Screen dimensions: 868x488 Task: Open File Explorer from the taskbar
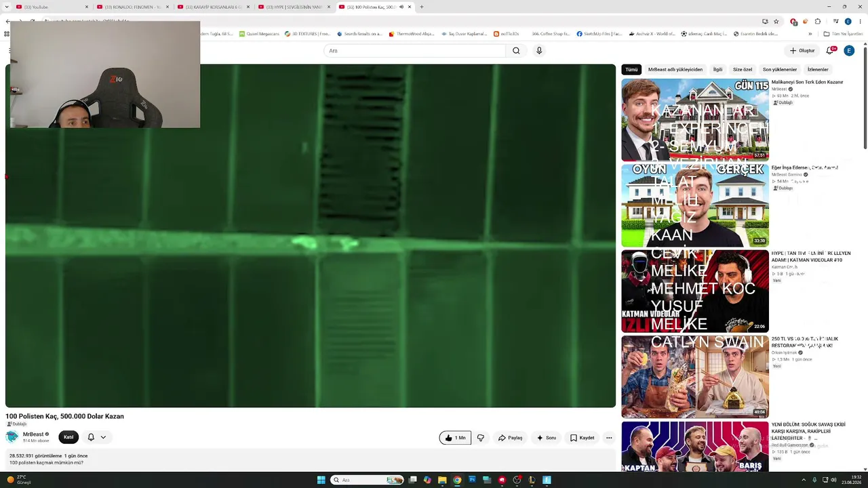[x=442, y=480]
